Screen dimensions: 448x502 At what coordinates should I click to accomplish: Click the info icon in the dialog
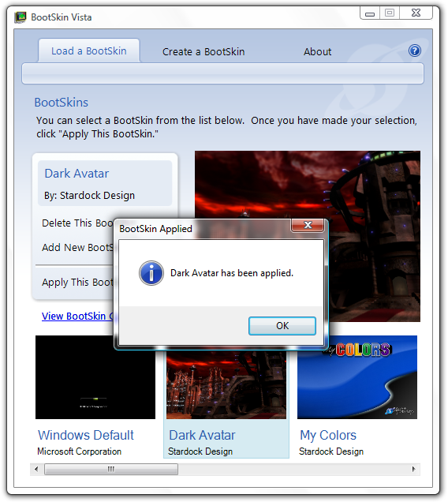point(151,273)
